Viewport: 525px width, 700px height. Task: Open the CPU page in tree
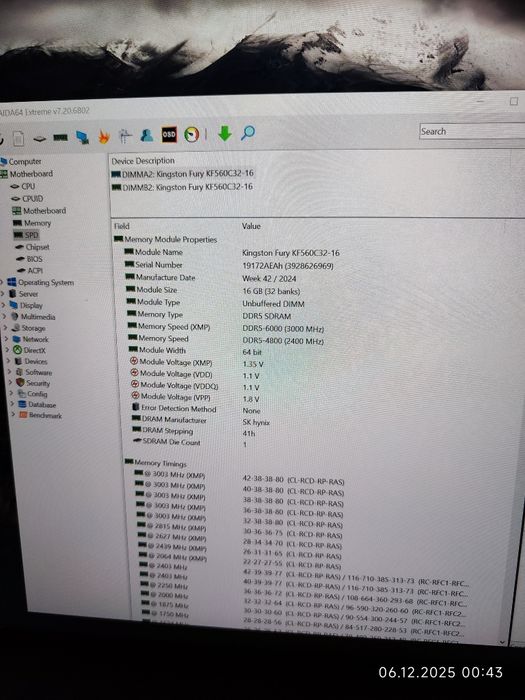point(28,186)
